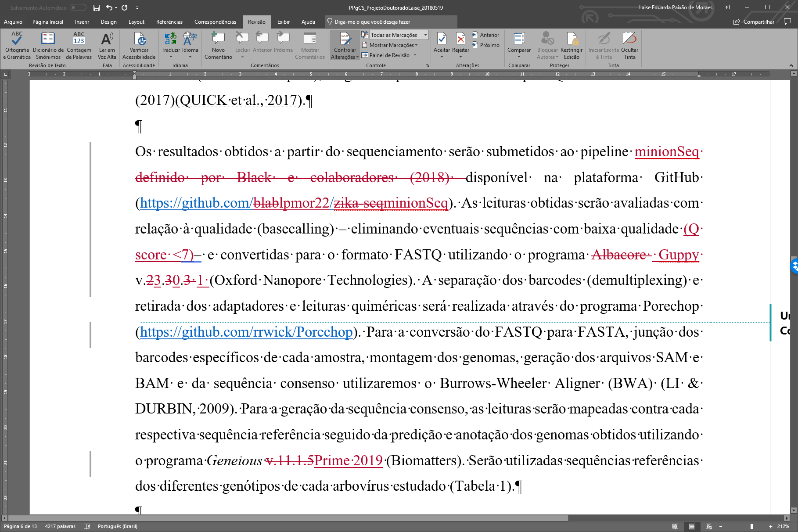Jump to the Anterior alteração

485,35
